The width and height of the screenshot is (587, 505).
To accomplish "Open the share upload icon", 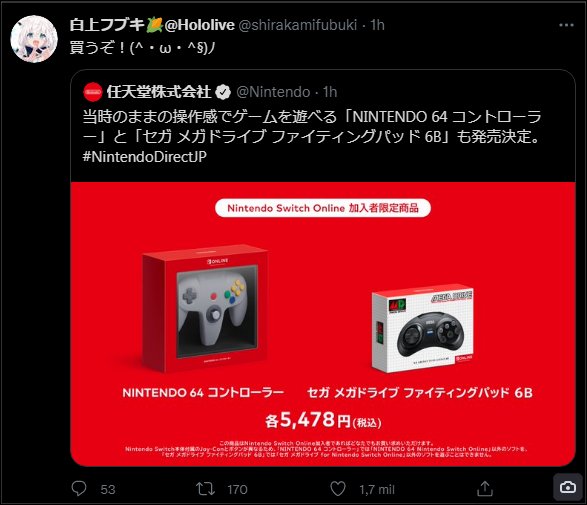I will [485, 489].
